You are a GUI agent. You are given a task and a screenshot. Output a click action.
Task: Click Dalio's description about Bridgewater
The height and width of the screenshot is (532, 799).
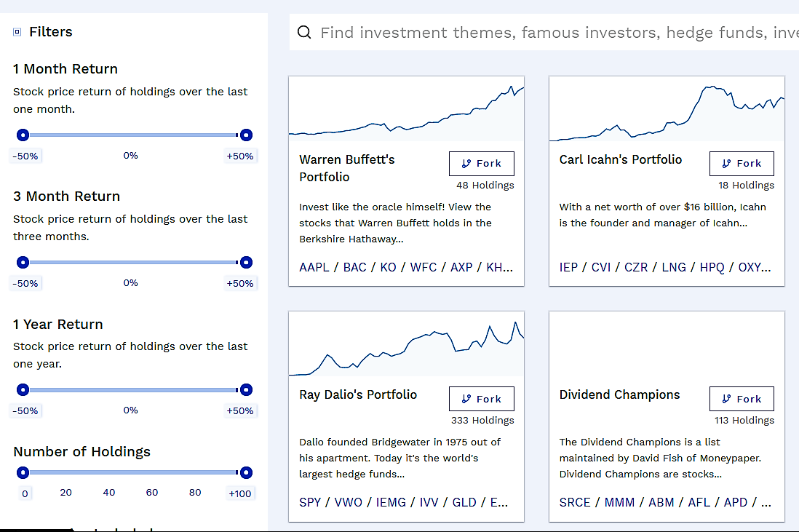point(400,458)
